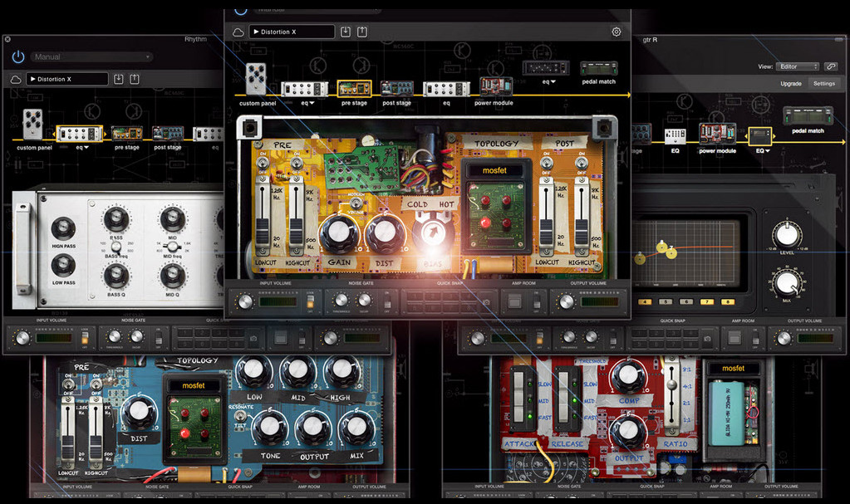Click Upgrade in gtr R window
Screen dimensions: 850x504
click(791, 84)
